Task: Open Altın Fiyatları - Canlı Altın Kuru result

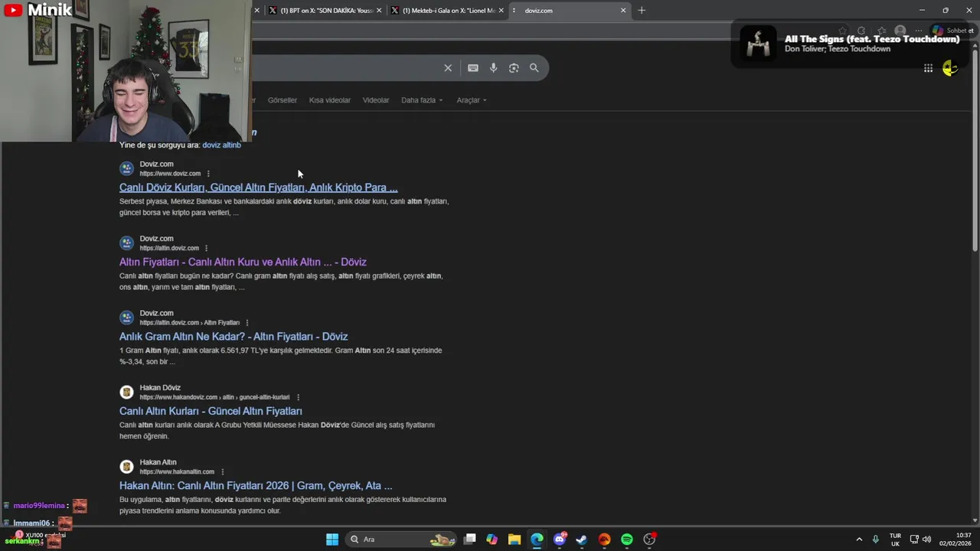Action: tap(243, 262)
